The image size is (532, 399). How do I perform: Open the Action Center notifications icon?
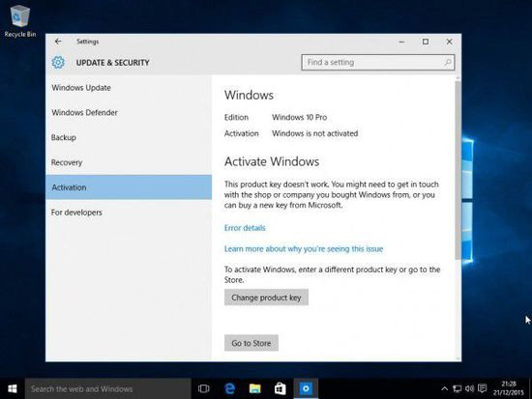[482, 388]
